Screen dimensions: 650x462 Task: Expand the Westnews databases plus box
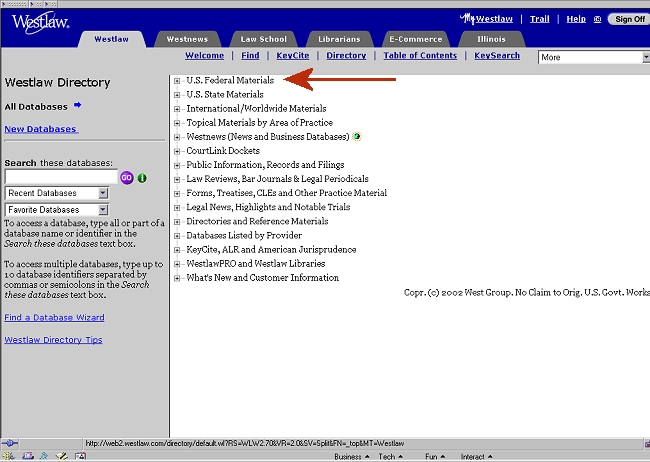click(x=177, y=137)
